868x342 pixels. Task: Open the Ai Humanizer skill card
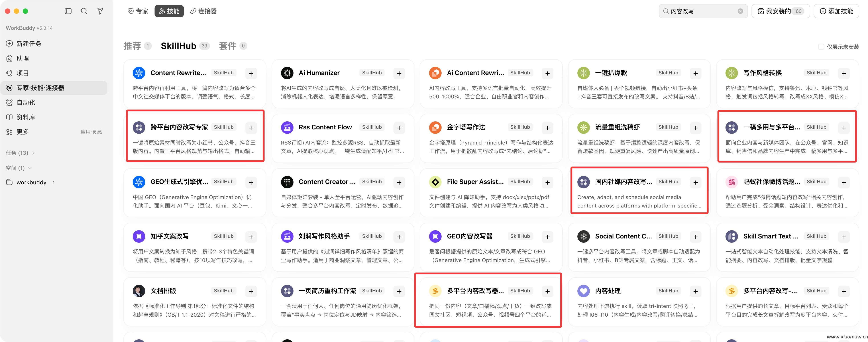coord(343,83)
